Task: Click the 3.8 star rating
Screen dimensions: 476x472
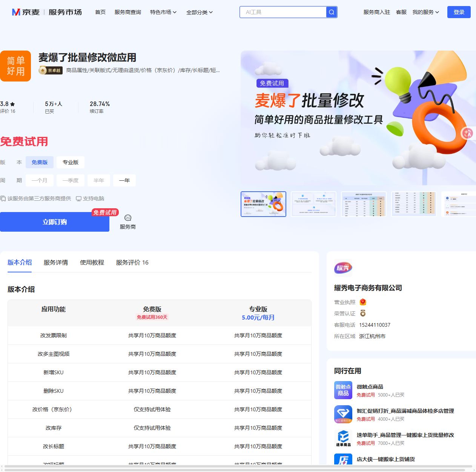Action: [8, 104]
